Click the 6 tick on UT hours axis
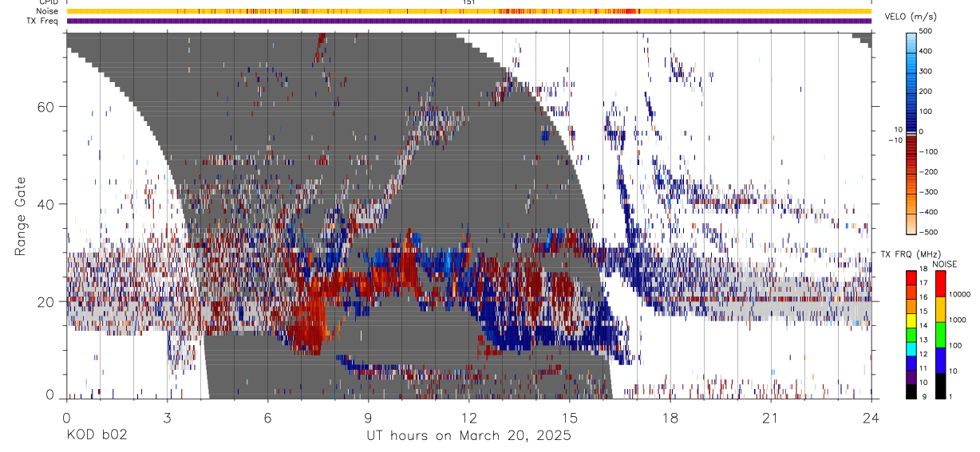Image resolution: width=980 pixels, height=452 pixels. point(268,418)
